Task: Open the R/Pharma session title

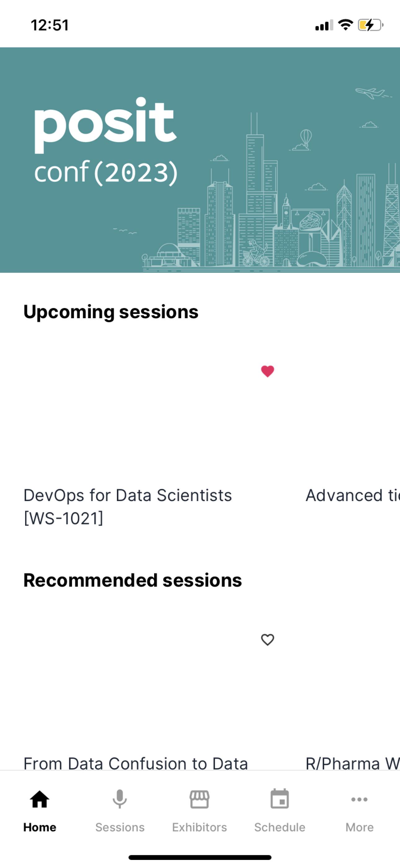Action: pos(353,763)
